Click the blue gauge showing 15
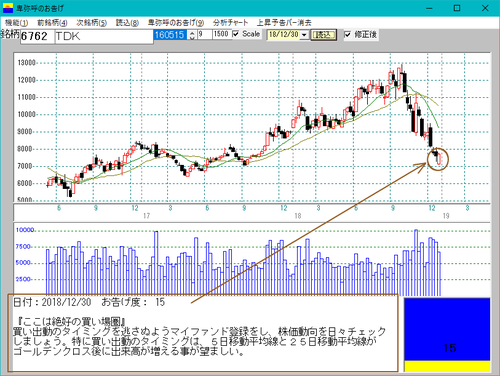 coord(447,329)
